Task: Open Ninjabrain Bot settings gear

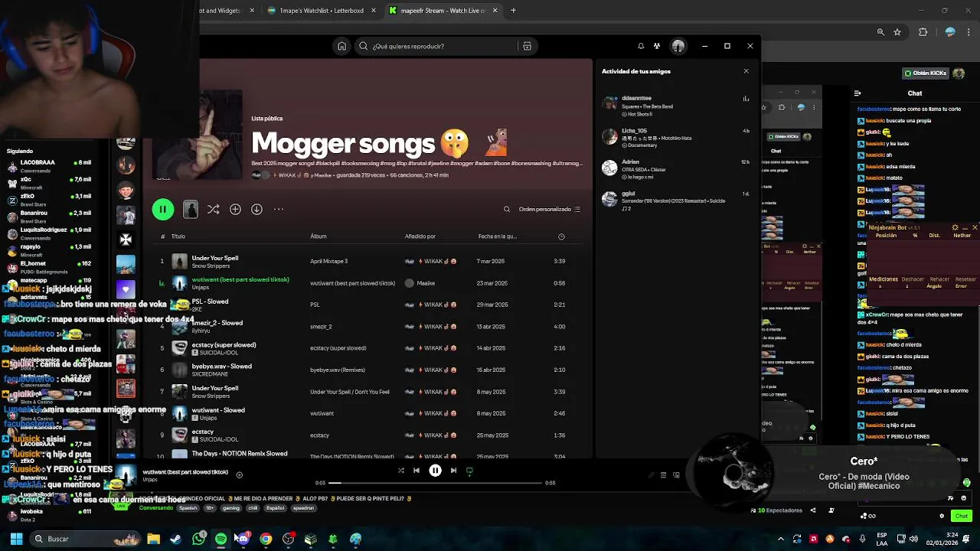Action: pos(955,227)
